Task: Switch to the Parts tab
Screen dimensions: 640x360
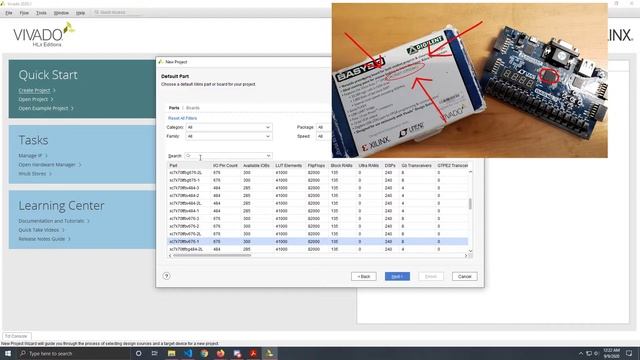Action: (x=174, y=108)
